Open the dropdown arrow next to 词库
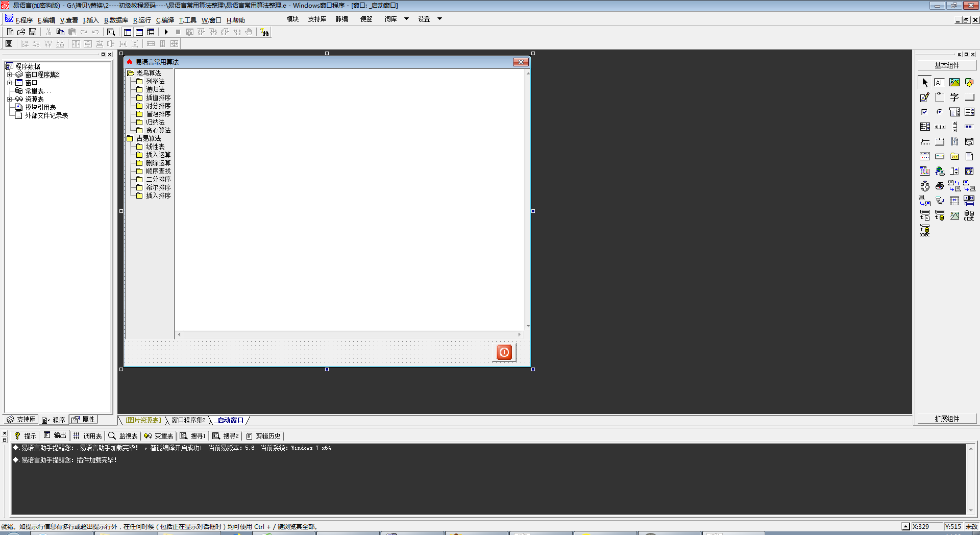Screen dimensions: 980x535 (406, 19)
